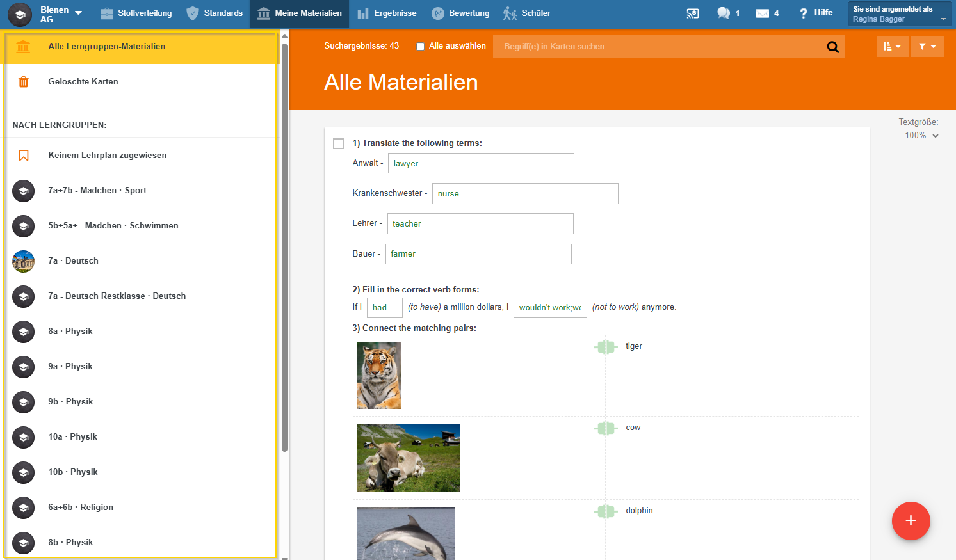Click the dolphin photo thumbnail
956x560 pixels.
[x=406, y=533]
